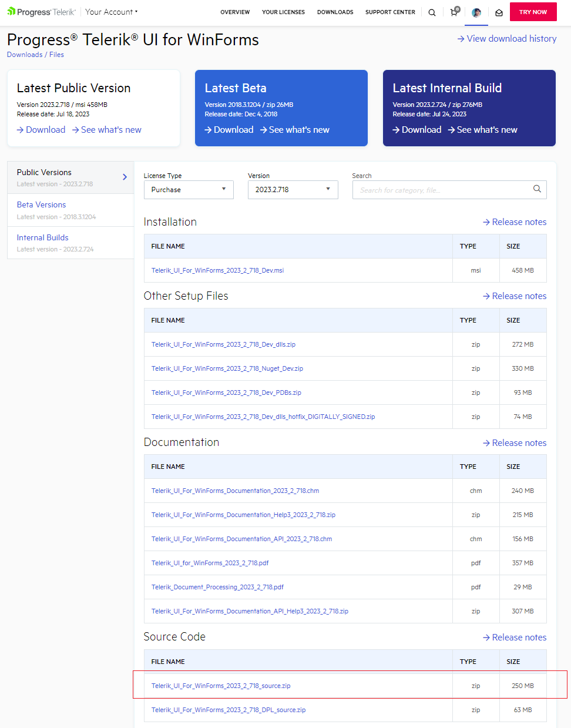This screenshot has width=571, height=728.
Task: Click the user profile avatar
Action: click(x=476, y=12)
